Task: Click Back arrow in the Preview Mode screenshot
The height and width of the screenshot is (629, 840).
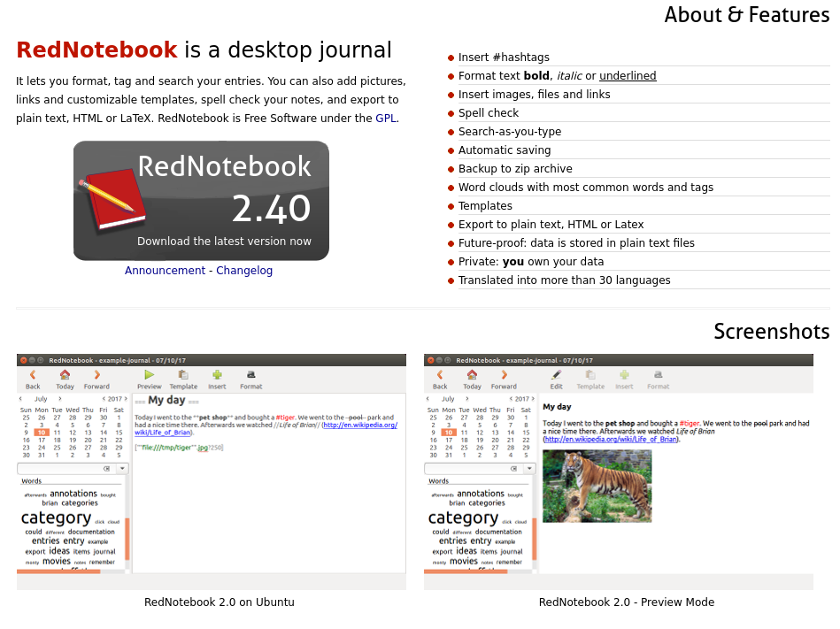Action: pyautogui.click(x=440, y=375)
